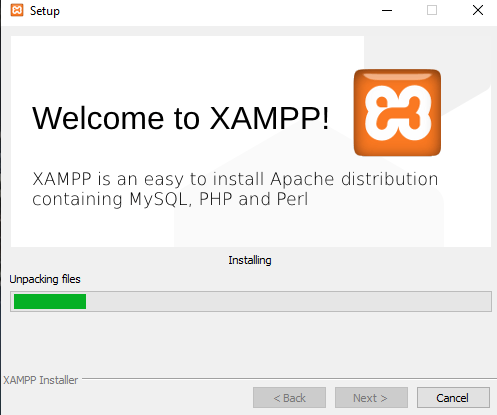Screen dimensions: 497x415
Task: Close the Setup installer window
Action: pos(478,10)
